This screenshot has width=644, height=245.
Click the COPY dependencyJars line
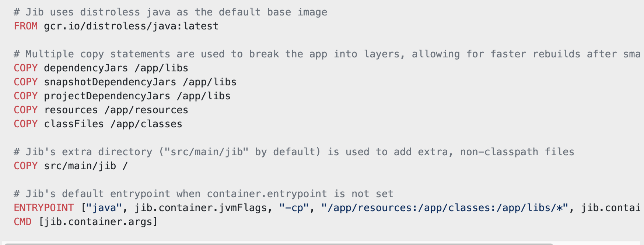(x=101, y=68)
